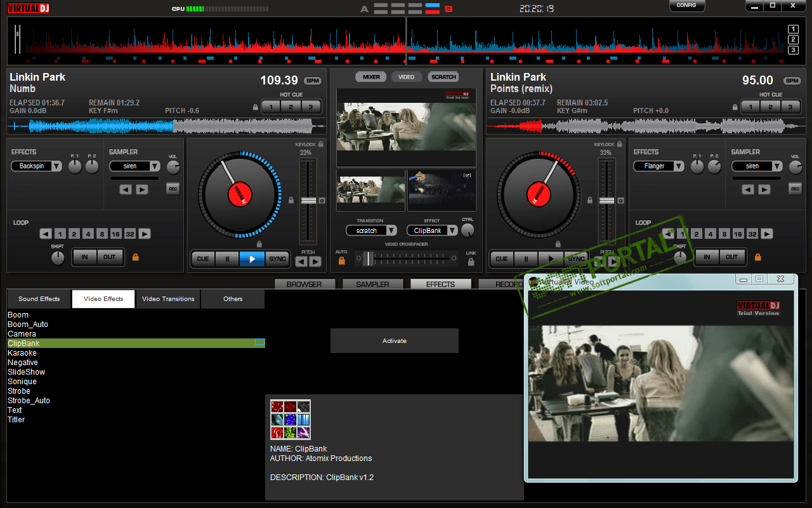Click the right deck CUE button
This screenshot has height=508, width=812.
pyautogui.click(x=502, y=259)
